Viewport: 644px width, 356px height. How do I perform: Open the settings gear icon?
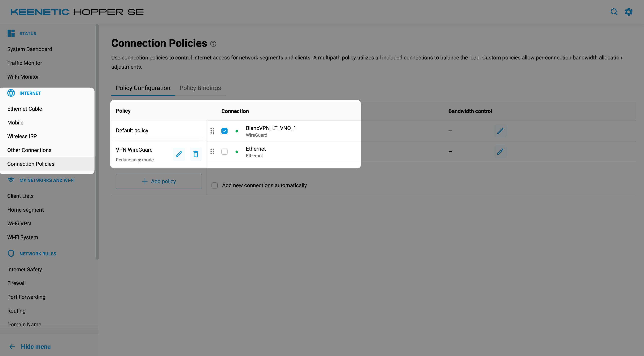click(629, 12)
